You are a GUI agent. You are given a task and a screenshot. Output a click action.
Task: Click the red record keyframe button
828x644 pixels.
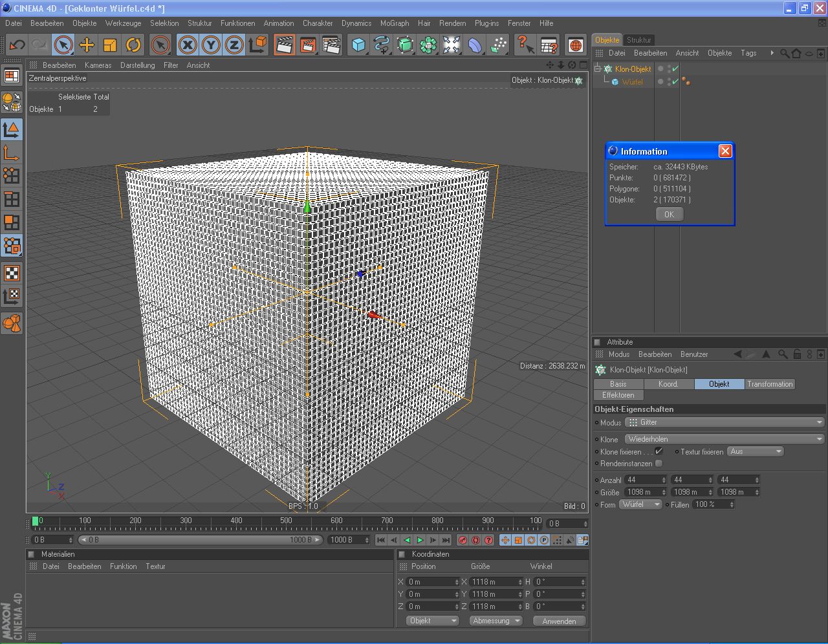pos(463,540)
